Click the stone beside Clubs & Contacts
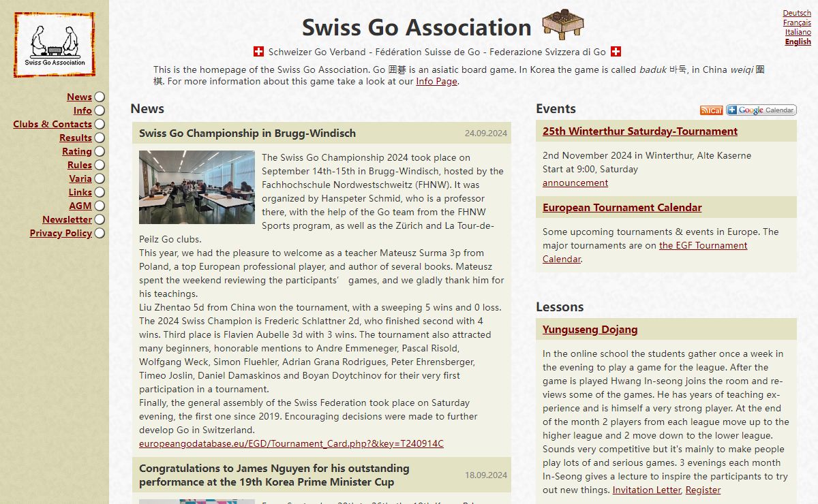 coord(100,125)
